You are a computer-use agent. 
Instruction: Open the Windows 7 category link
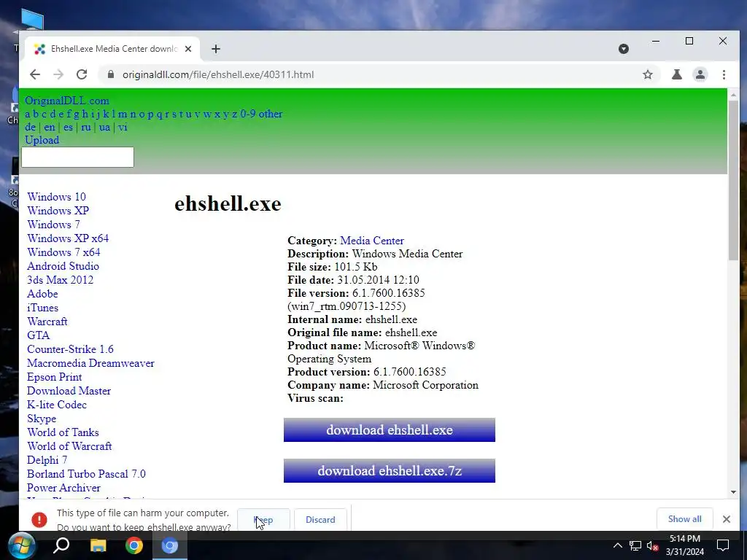53,225
